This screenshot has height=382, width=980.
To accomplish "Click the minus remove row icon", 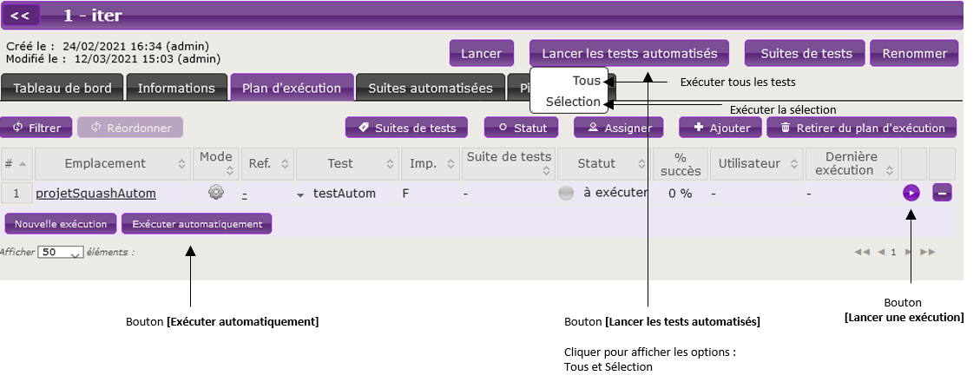I will [x=942, y=194].
